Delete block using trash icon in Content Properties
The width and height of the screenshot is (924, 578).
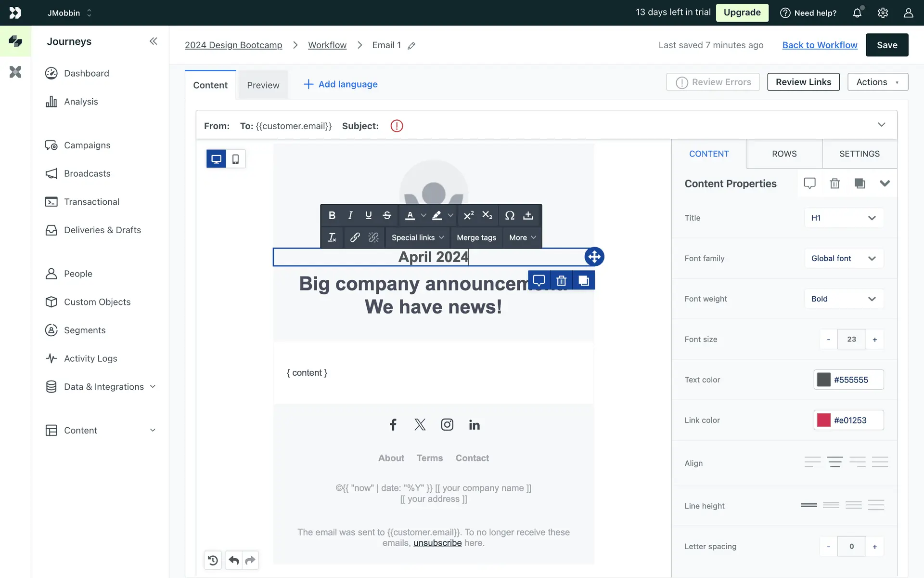[834, 184]
